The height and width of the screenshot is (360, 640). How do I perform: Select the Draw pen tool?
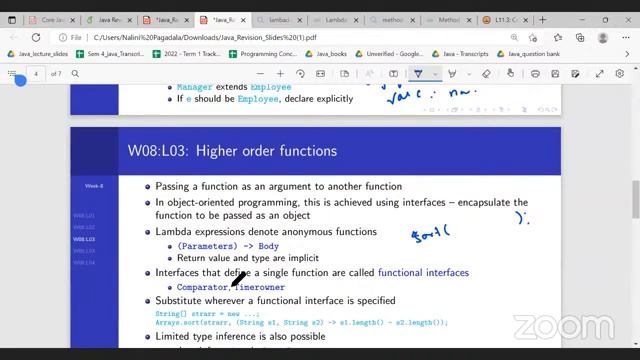click(x=418, y=74)
